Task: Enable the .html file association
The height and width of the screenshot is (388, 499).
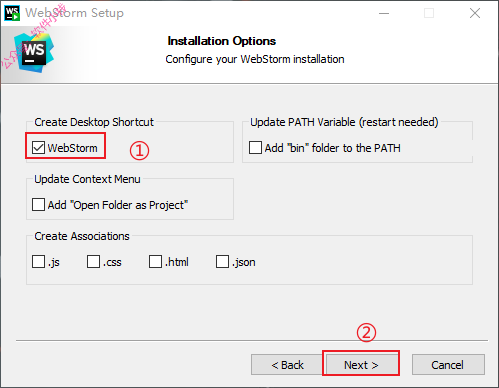Action: pos(155,262)
